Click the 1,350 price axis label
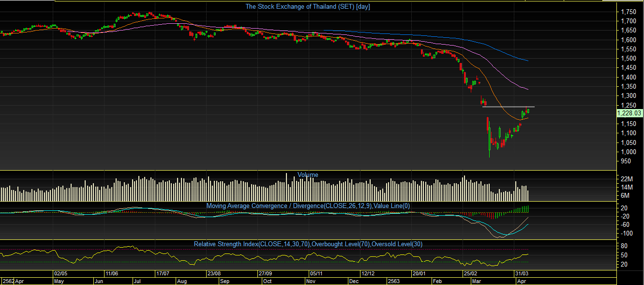Viewport: 644px width, 285px height. 628,87
